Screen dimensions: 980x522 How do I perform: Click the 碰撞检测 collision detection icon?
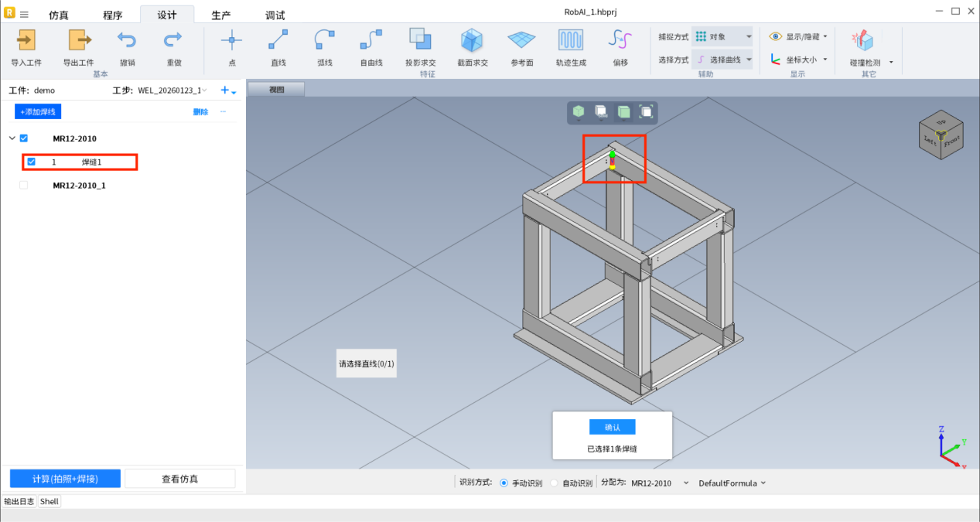862,41
